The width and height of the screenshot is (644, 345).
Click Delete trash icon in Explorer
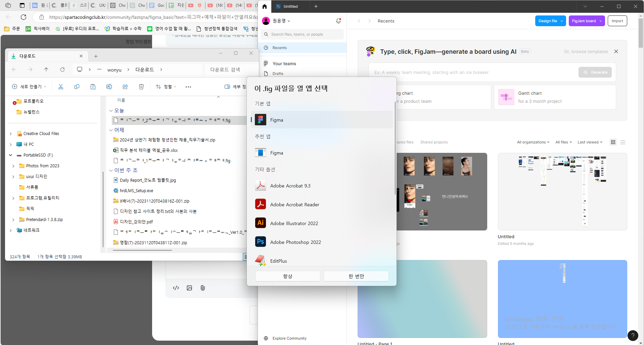tap(141, 87)
